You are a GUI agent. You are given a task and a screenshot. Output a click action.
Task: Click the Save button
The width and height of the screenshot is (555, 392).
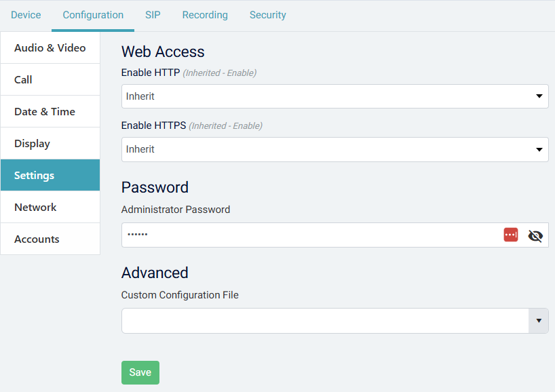tap(140, 372)
